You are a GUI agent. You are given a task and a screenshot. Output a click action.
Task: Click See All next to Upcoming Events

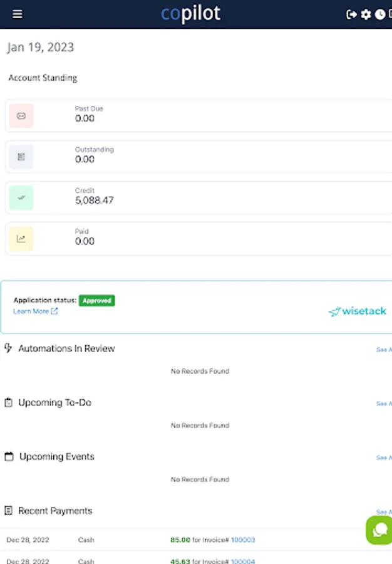coord(383,457)
